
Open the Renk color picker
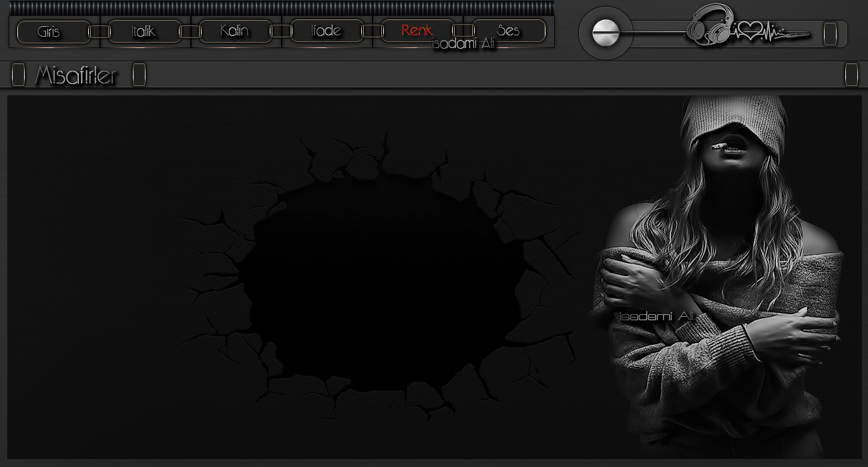[417, 31]
